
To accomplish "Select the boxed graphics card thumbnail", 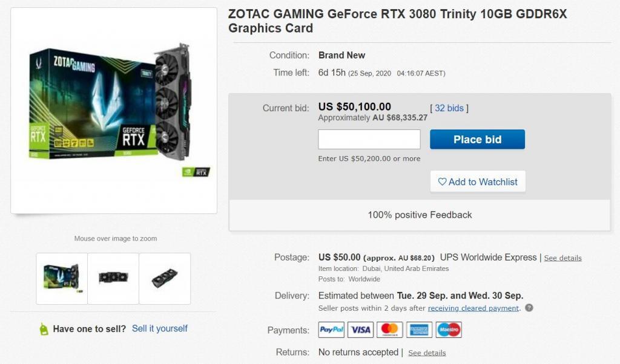I will point(62,278).
